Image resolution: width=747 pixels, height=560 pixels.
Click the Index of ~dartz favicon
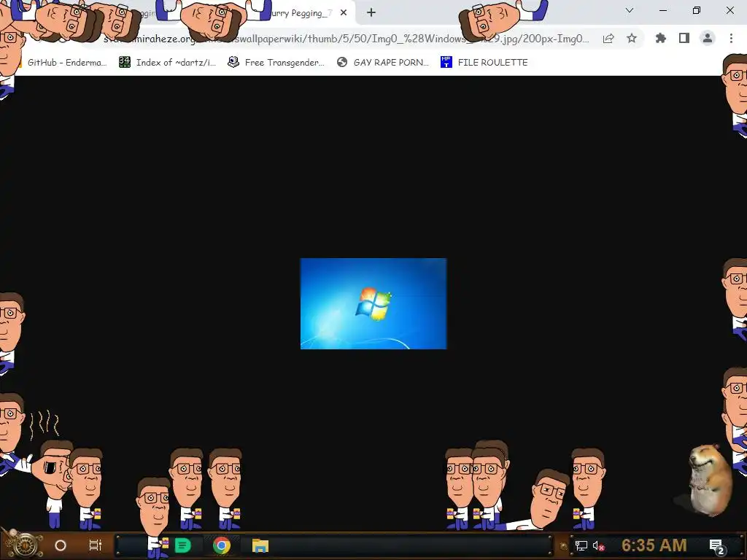click(125, 62)
